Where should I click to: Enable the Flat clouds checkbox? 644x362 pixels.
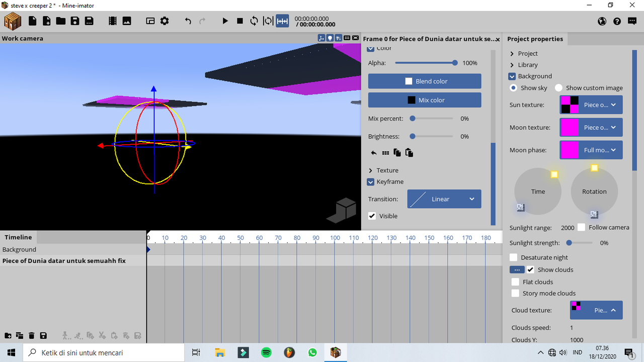[515, 282]
